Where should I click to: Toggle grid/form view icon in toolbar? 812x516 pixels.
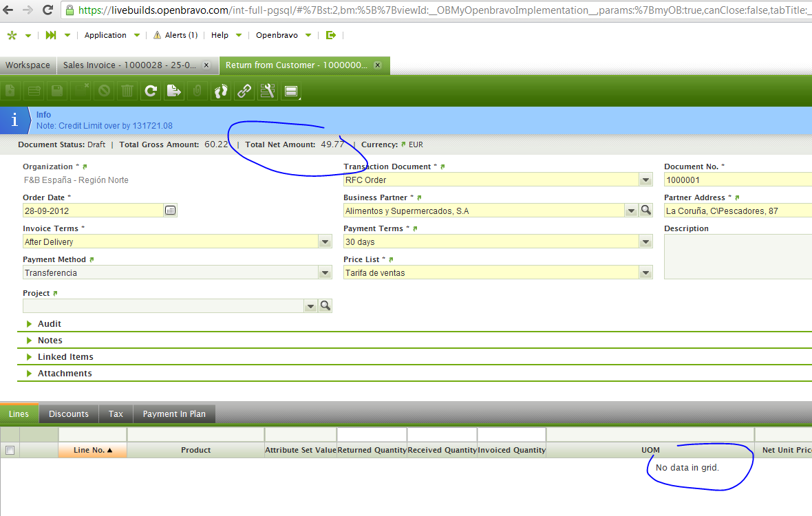292,91
